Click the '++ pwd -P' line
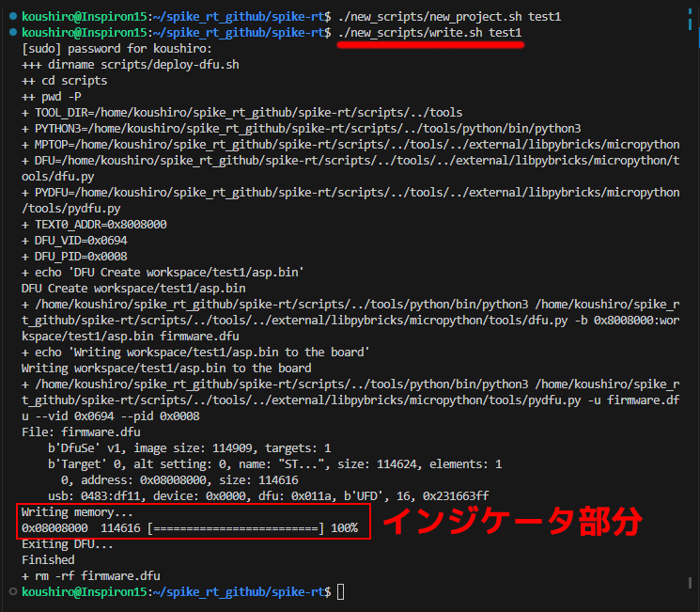Screen dimensions: 700x612 pyautogui.click(x=52, y=97)
